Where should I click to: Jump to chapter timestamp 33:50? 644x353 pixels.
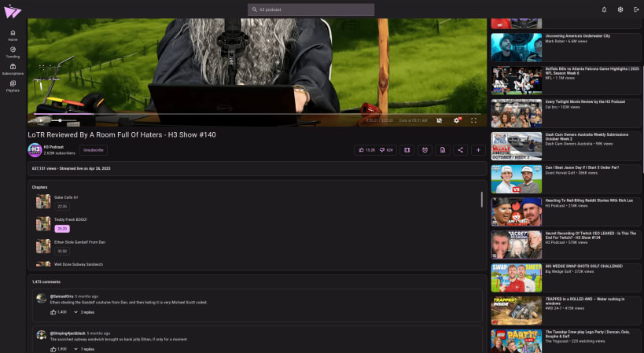coord(62,252)
